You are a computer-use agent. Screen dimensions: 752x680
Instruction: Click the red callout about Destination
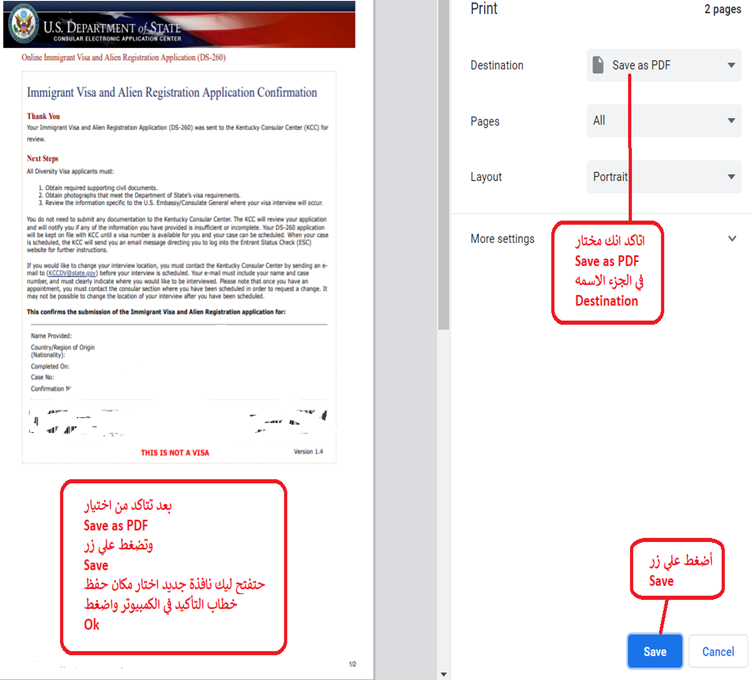tap(607, 272)
